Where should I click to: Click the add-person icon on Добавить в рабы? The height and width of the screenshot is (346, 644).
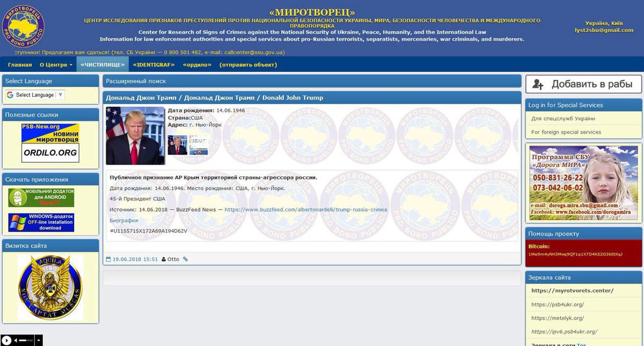[538, 84]
